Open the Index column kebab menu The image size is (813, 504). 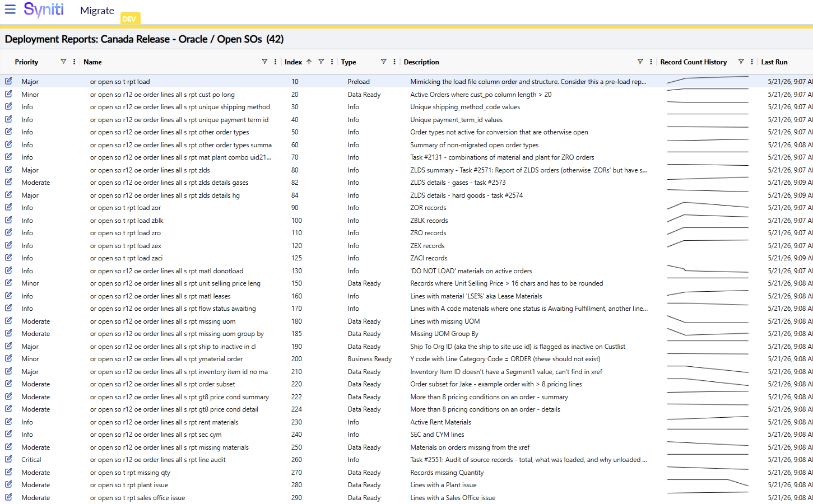[x=332, y=62]
